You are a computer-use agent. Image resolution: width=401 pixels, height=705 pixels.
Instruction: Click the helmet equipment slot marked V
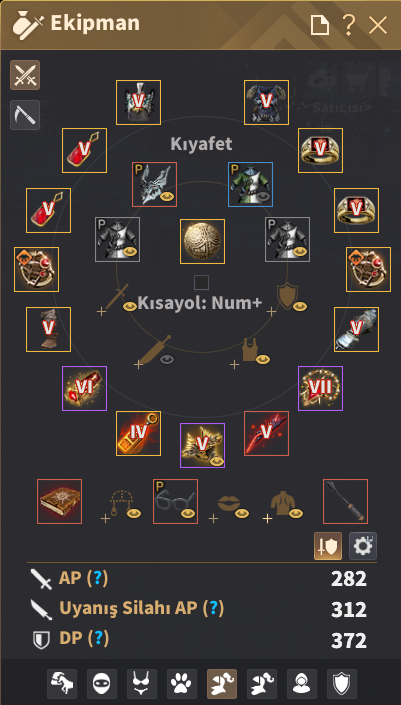(x=138, y=103)
